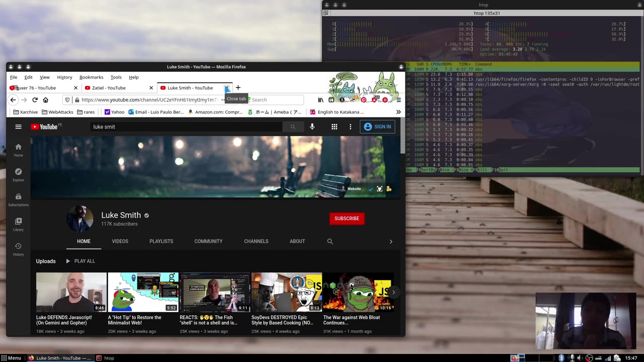The image size is (644, 362).
Task: Open History in YouTube sidebar
Action: [x=18, y=249]
